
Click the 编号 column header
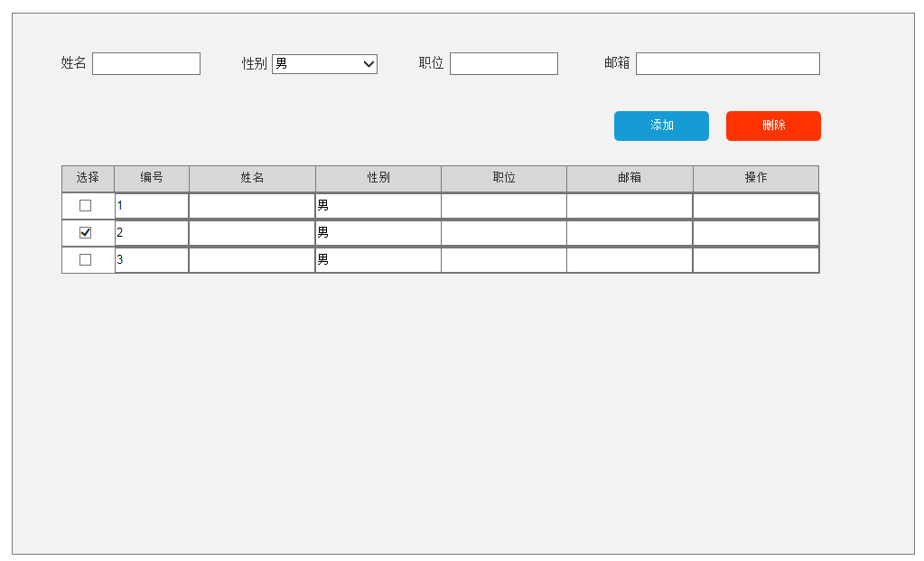pyautogui.click(x=152, y=178)
